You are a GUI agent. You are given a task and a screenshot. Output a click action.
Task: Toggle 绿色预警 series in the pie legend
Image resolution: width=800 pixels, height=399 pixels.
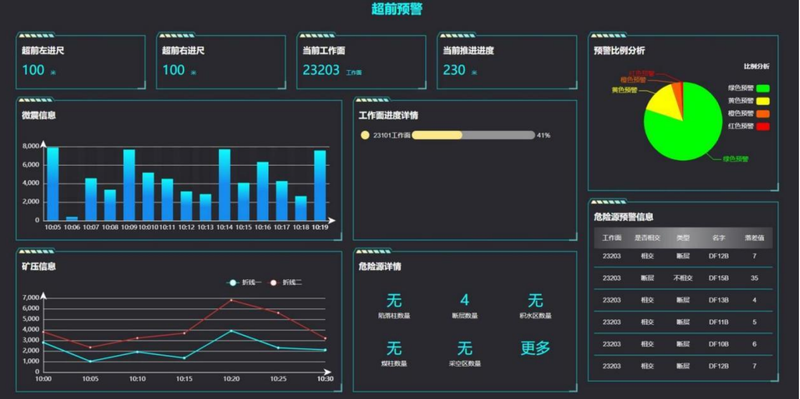click(763, 88)
